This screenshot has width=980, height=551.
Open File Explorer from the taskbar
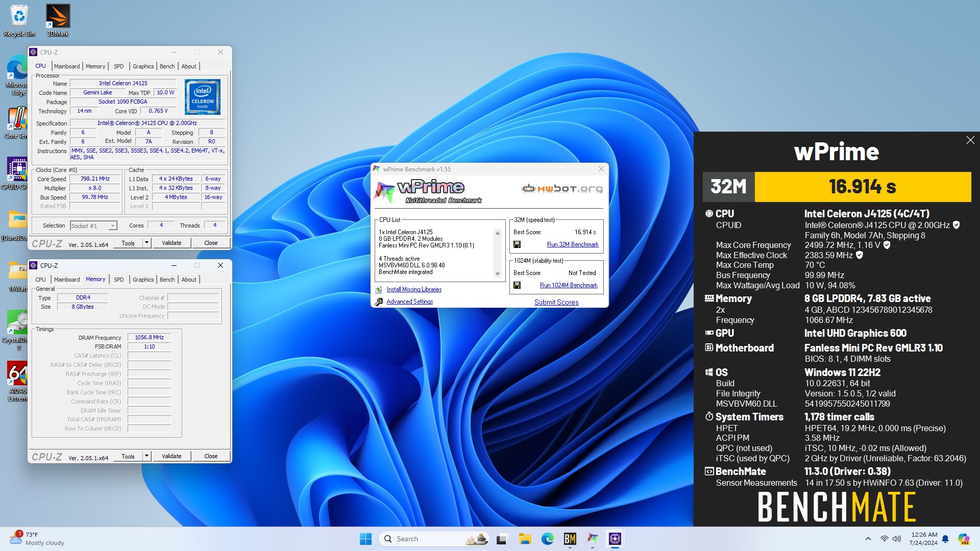(x=525, y=539)
